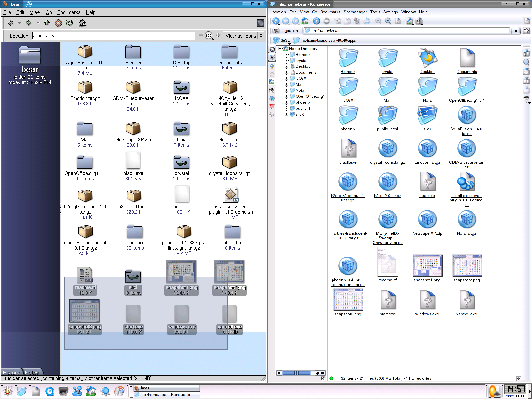Open Nautilus View as Icons dropdown
Screen dimensions: 532x399
coord(244,36)
